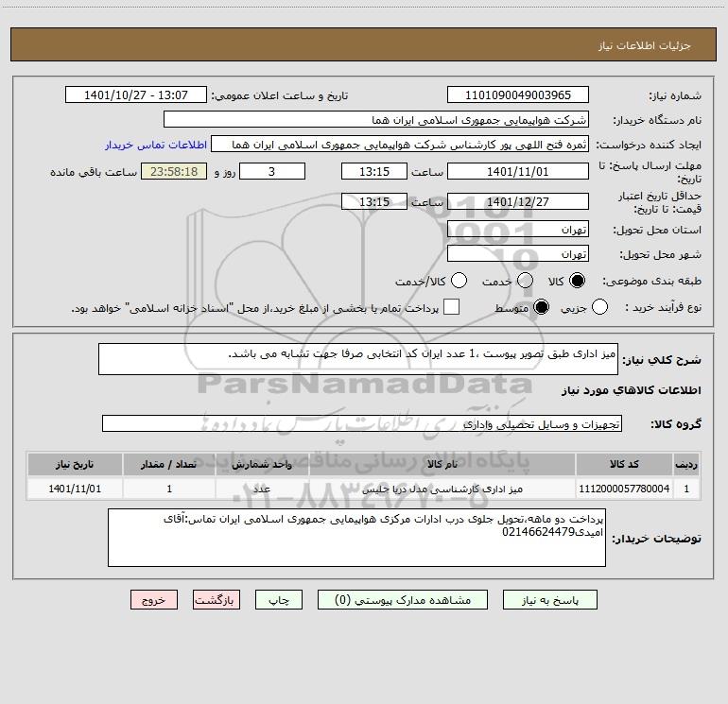
Task: Click the response deadline date 1401/11/01
Action: coord(518,171)
